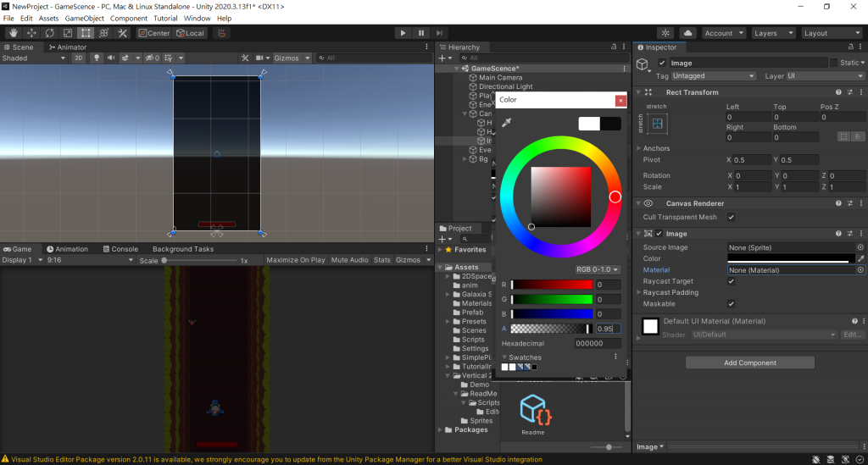Select the Transform tool
Screen dimensions: 868x465
104,33
